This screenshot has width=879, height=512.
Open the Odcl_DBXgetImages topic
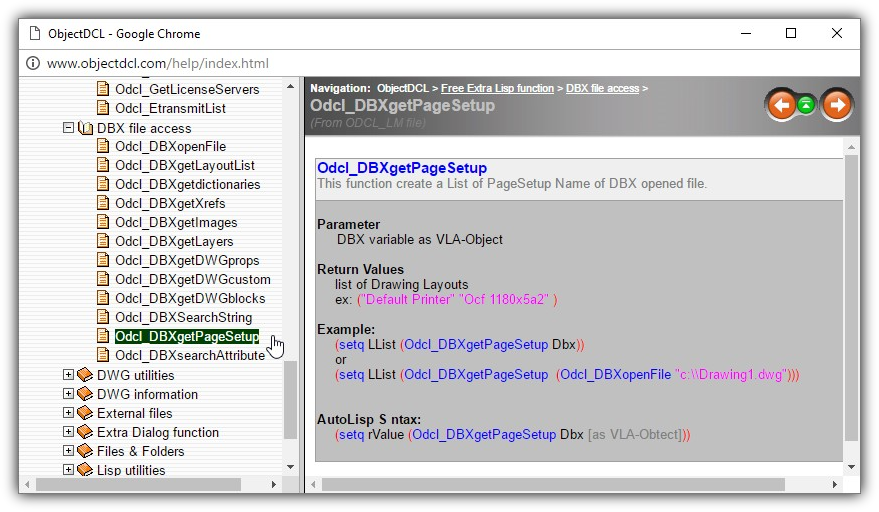176,223
